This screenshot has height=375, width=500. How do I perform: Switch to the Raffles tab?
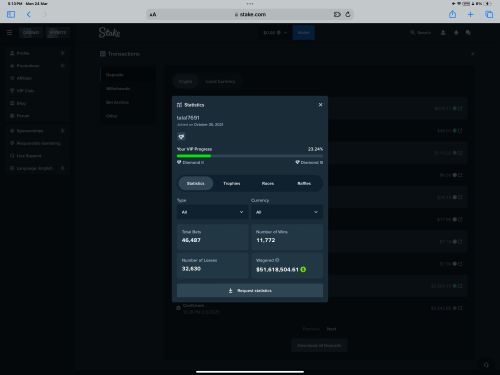coord(304,183)
